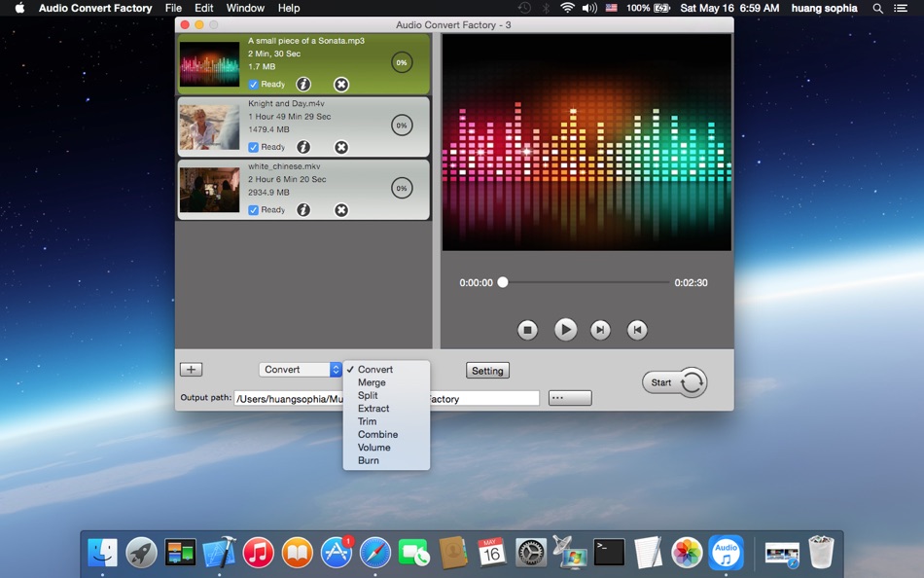The image size is (924, 578).
Task: Open info for A small piece of a Sonata.mp3
Action: 303,85
